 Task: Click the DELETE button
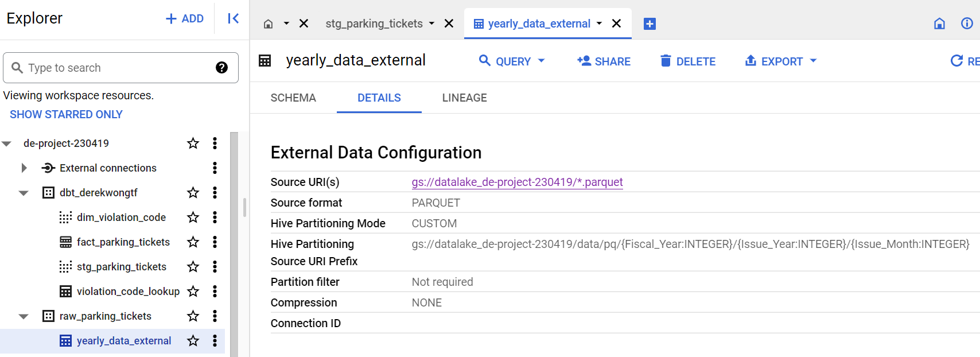pos(688,61)
